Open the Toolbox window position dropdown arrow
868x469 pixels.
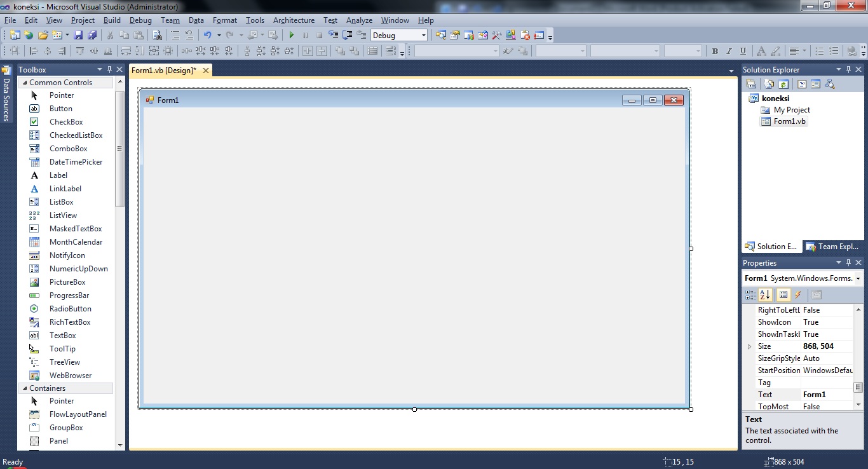100,69
